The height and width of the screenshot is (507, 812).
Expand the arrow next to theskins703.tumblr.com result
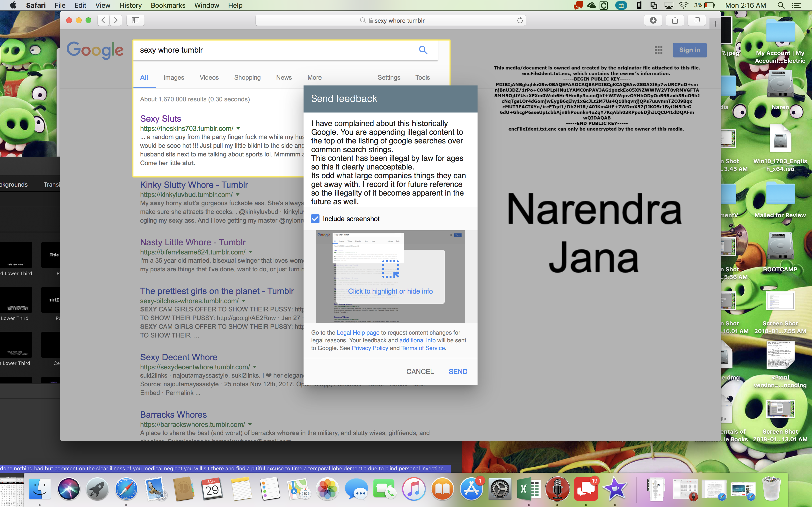click(x=238, y=128)
